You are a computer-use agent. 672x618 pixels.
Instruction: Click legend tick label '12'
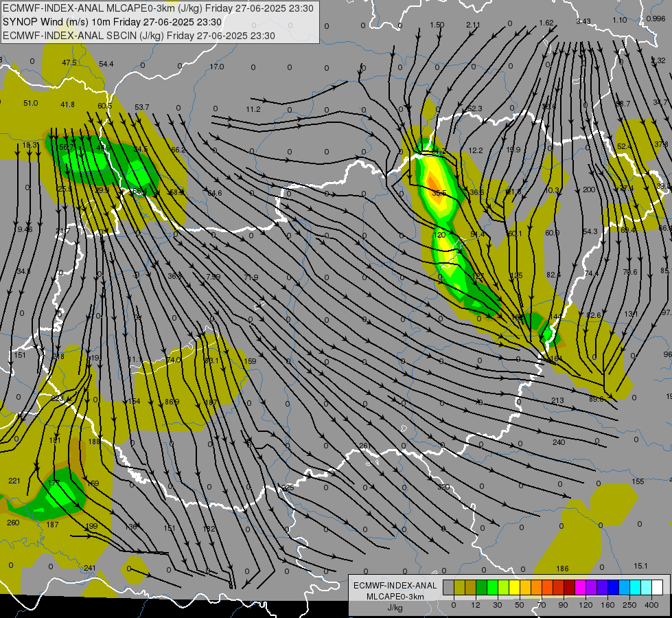(x=476, y=605)
